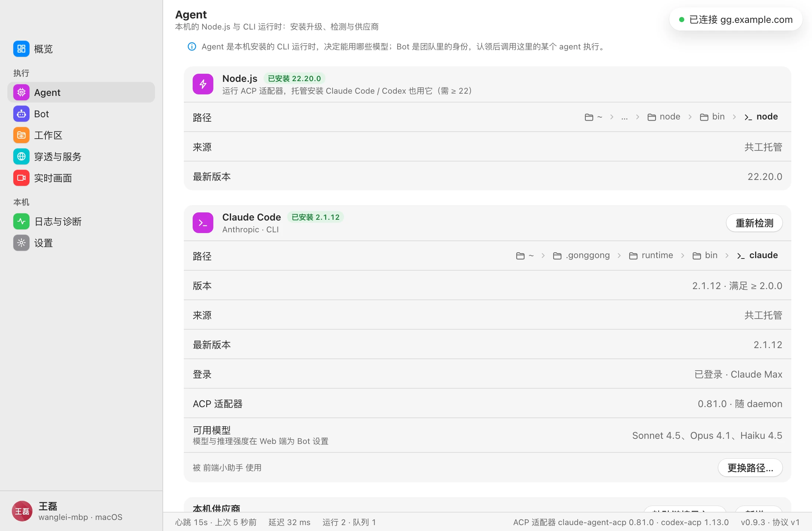Click the 更换路径... button

tap(750, 468)
